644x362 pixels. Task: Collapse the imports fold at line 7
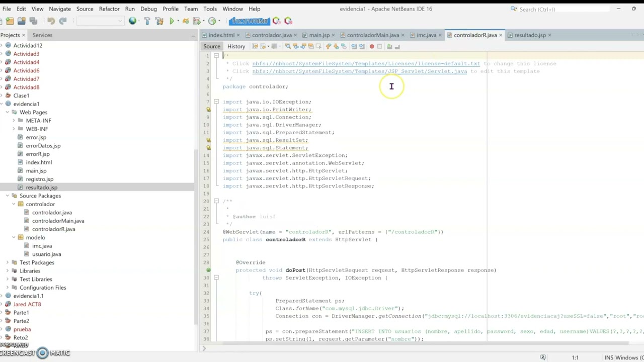pos(216,102)
